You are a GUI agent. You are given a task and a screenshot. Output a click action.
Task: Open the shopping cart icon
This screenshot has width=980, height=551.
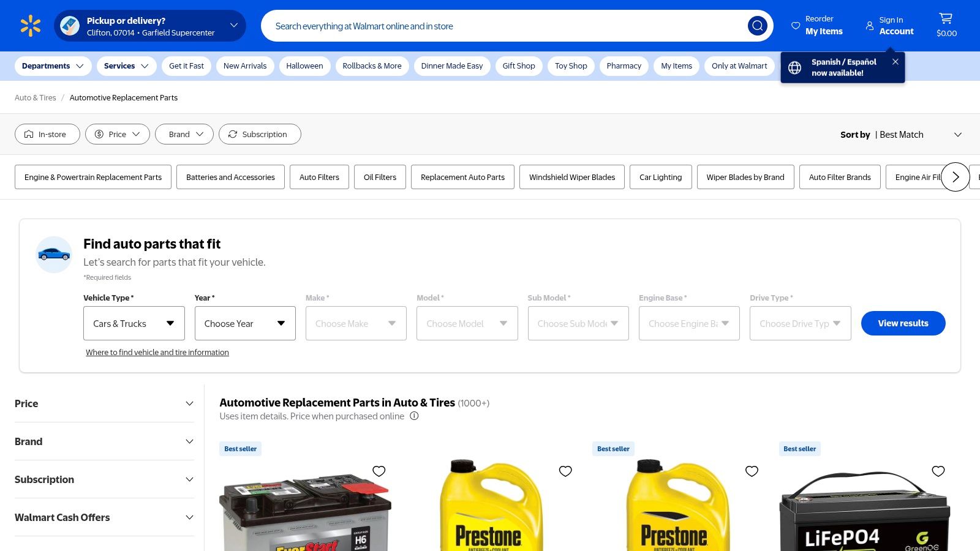pos(946,18)
